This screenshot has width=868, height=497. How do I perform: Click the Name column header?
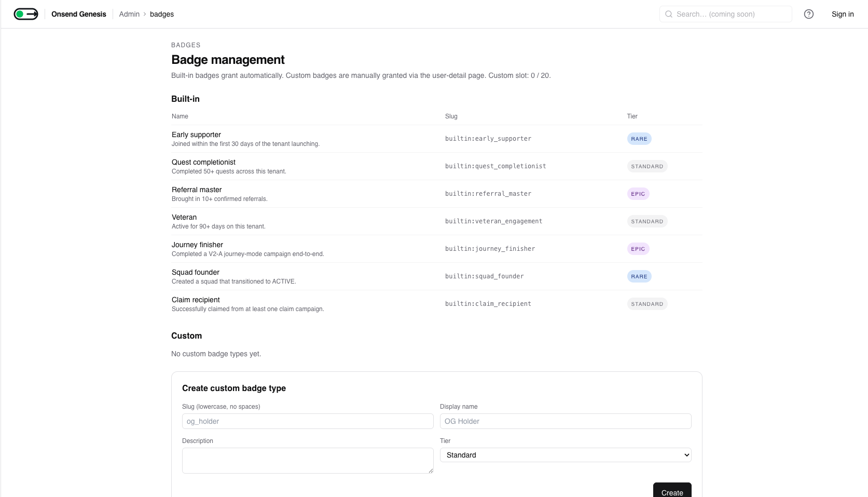tap(180, 116)
